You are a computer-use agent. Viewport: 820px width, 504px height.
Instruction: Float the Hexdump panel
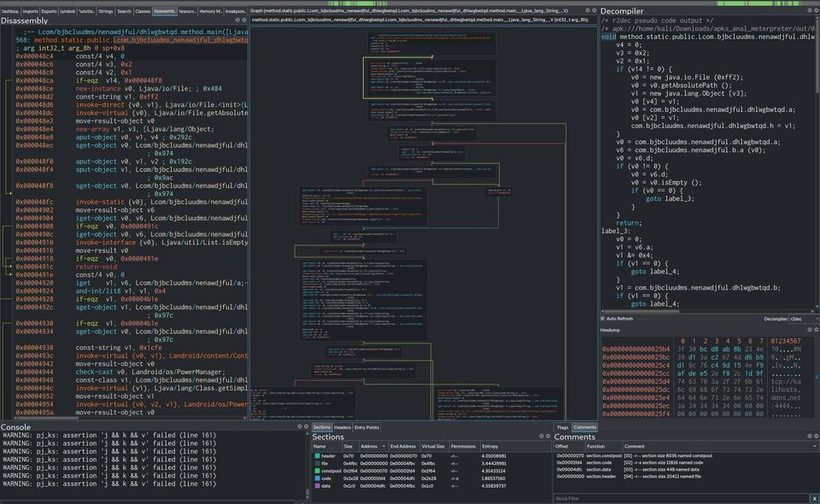[810, 330]
